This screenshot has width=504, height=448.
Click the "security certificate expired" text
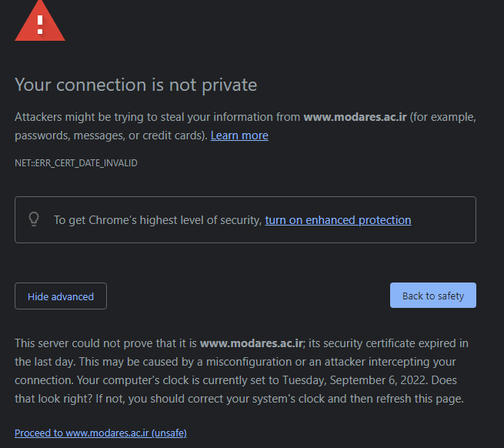coord(382,343)
